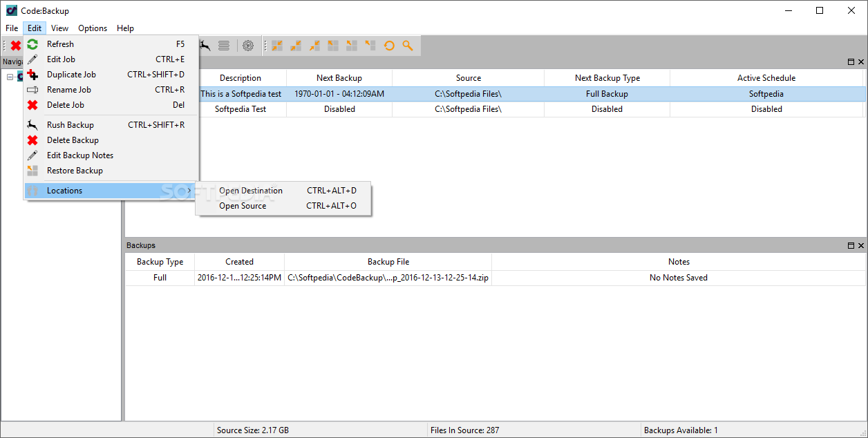This screenshot has width=868, height=438.
Task: Choose Delete Job menu entry
Action: click(111, 105)
